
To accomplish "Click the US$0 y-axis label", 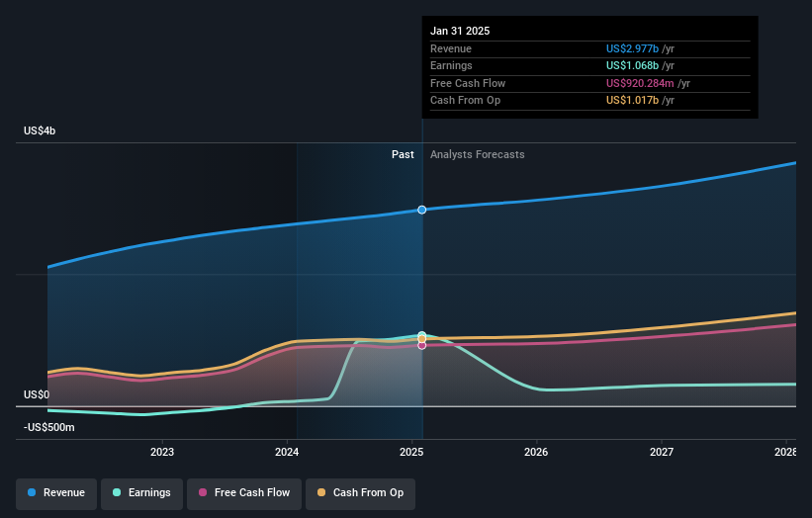I will pos(37,394).
